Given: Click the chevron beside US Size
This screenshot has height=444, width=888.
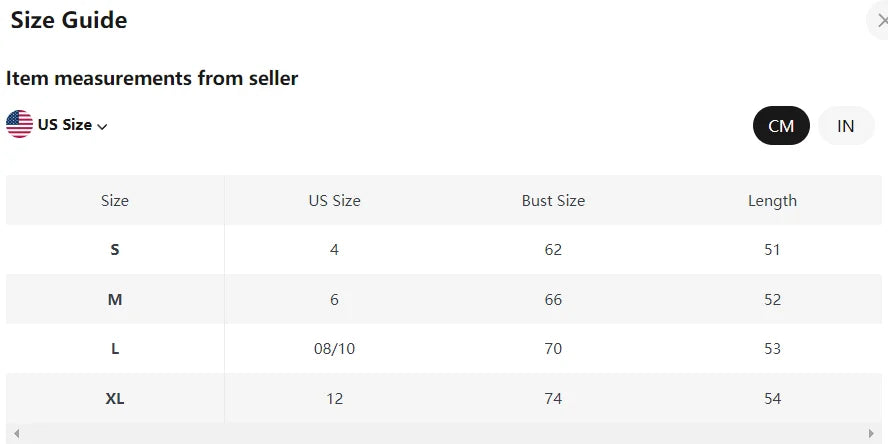Looking at the screenshot, I should pos(102,126).
